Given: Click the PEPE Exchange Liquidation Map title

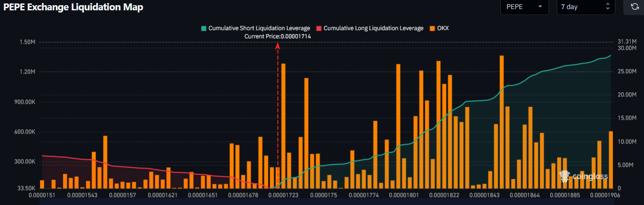Looking at the screenshot, I should pos(73,7).
